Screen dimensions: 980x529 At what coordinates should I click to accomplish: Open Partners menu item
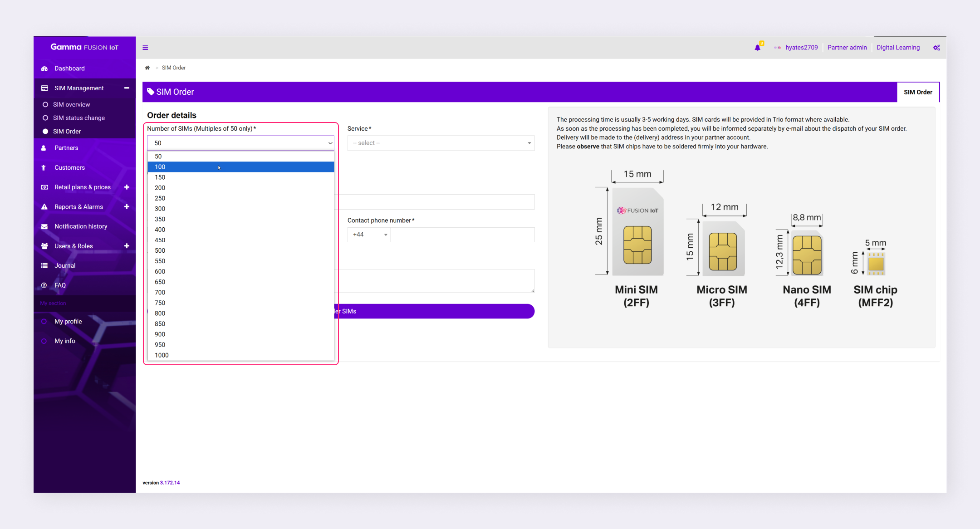coord(84,148)
